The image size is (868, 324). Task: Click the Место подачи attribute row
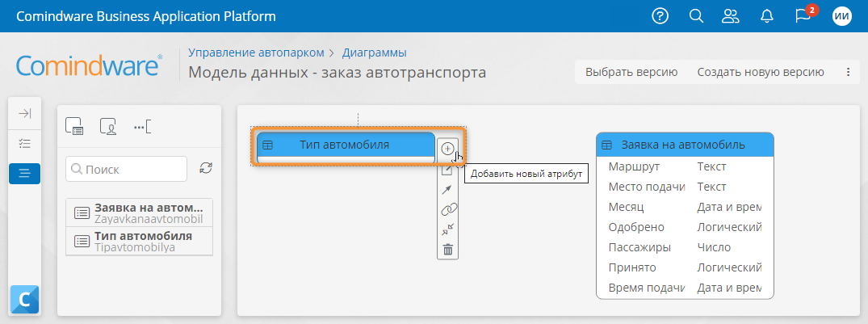pyautogui.click(x=685, y=187)
